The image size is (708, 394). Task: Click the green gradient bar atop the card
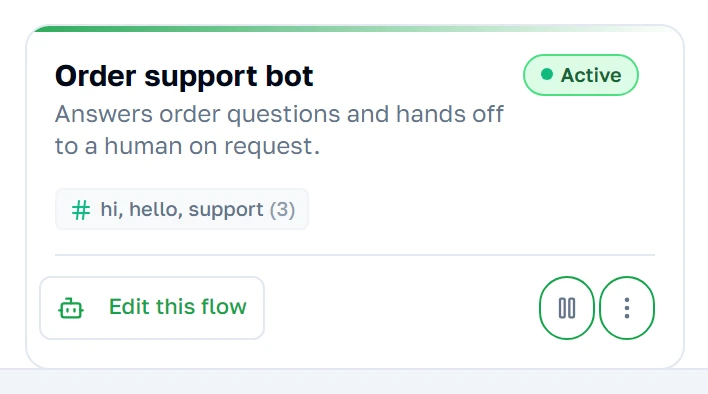click(354, 28)
